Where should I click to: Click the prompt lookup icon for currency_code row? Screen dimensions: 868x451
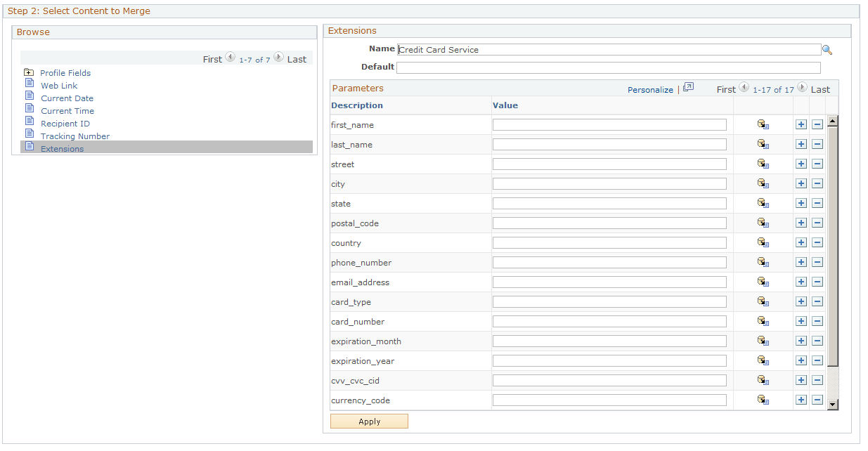763,400
